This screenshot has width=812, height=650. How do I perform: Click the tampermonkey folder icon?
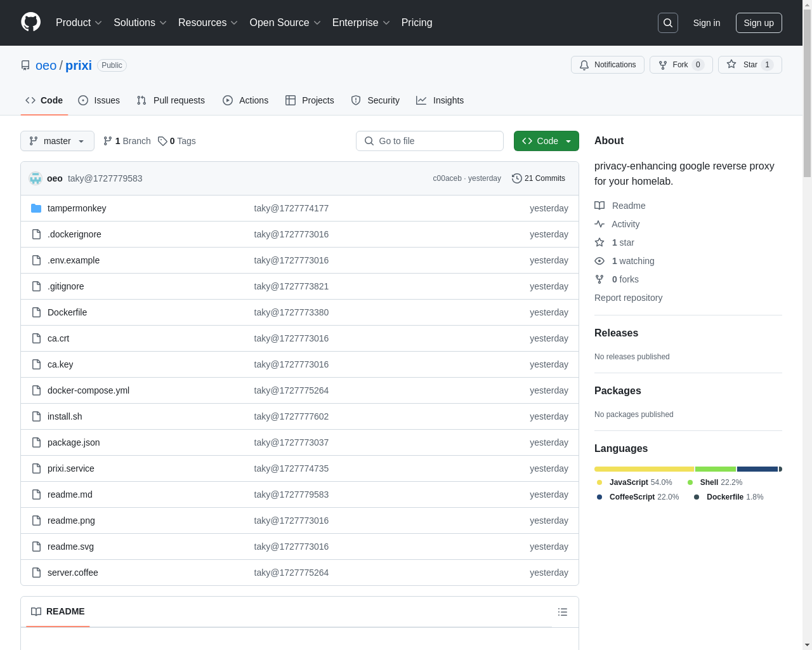(36, 208)
